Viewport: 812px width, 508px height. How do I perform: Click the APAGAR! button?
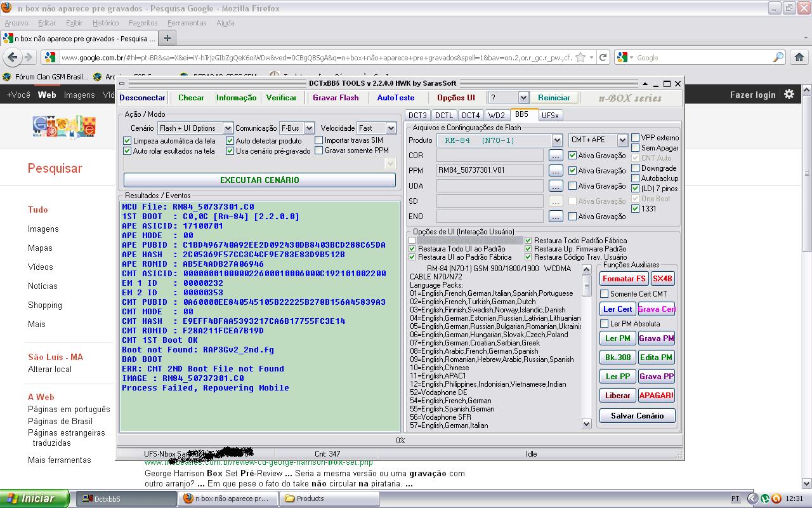656,396
